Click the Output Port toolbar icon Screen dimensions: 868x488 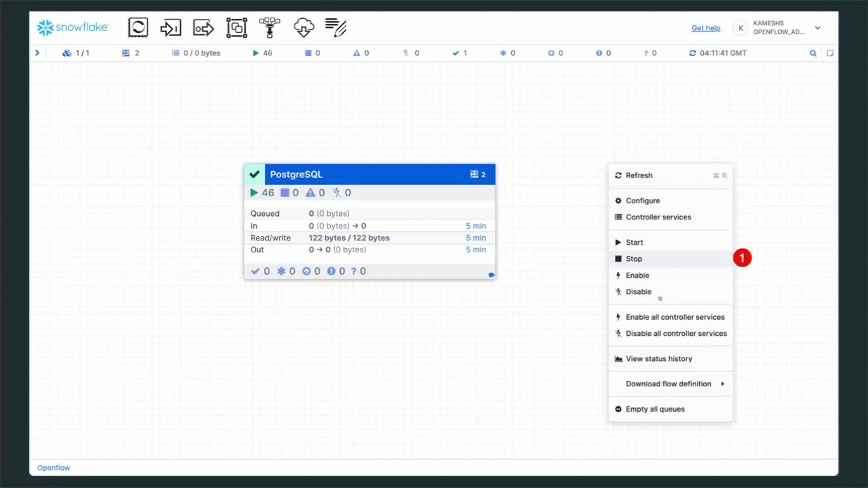pyautogui.click(x=203, y=27)
